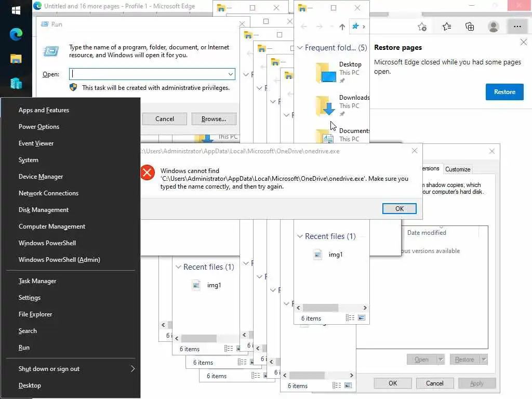Expand the address bar path chevron
This screenshot has height=399, width=532.
[x=364, y=26]
